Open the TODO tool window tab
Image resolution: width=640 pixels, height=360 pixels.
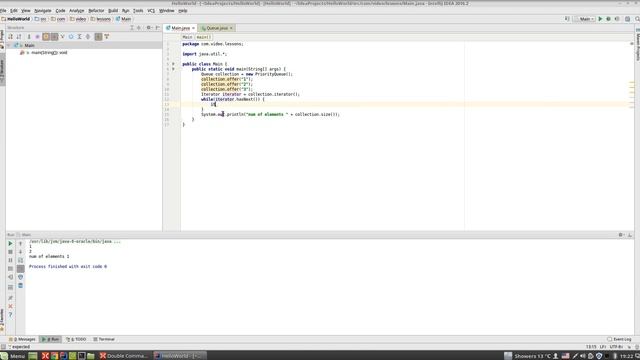76,339
